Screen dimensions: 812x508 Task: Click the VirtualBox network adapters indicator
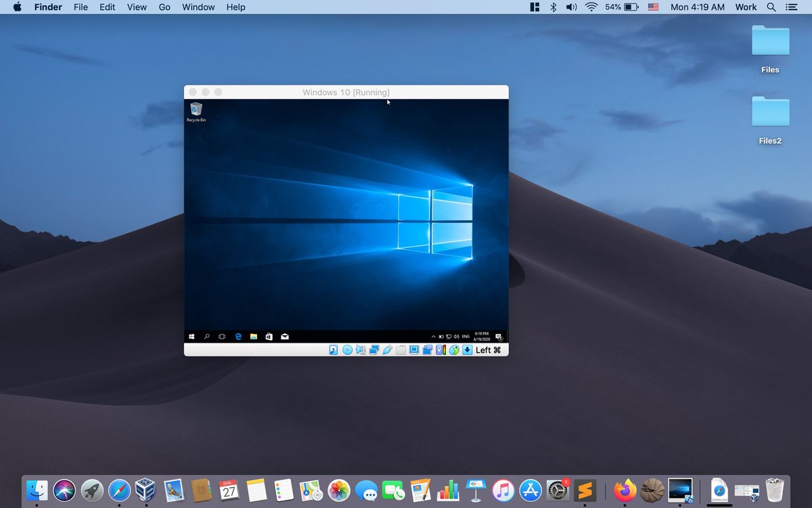(374, 350)
